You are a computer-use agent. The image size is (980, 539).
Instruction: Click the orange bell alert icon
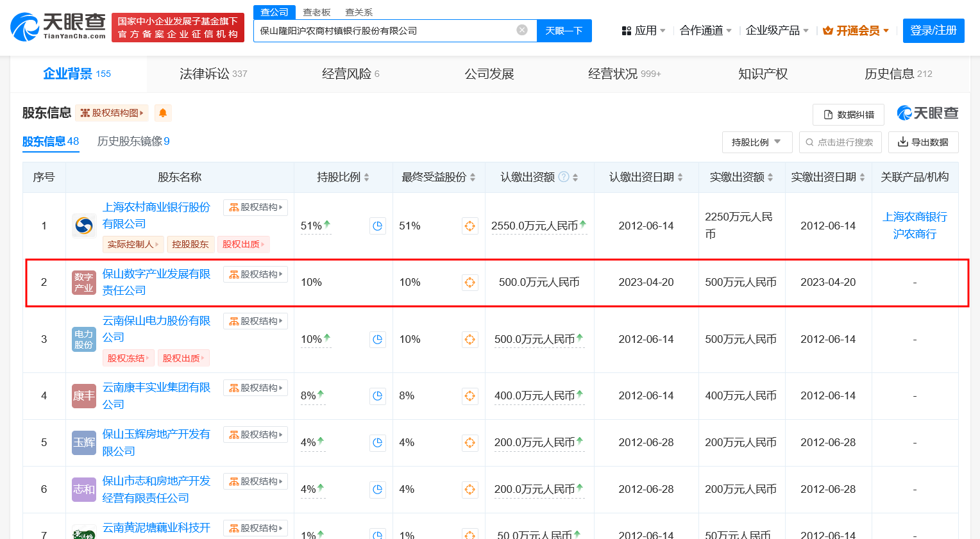[163, 113]
